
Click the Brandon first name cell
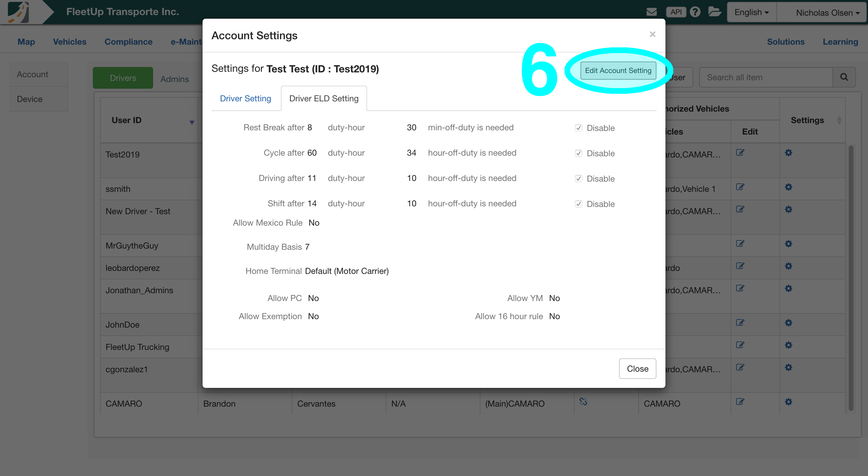click(x=245, y=404)
